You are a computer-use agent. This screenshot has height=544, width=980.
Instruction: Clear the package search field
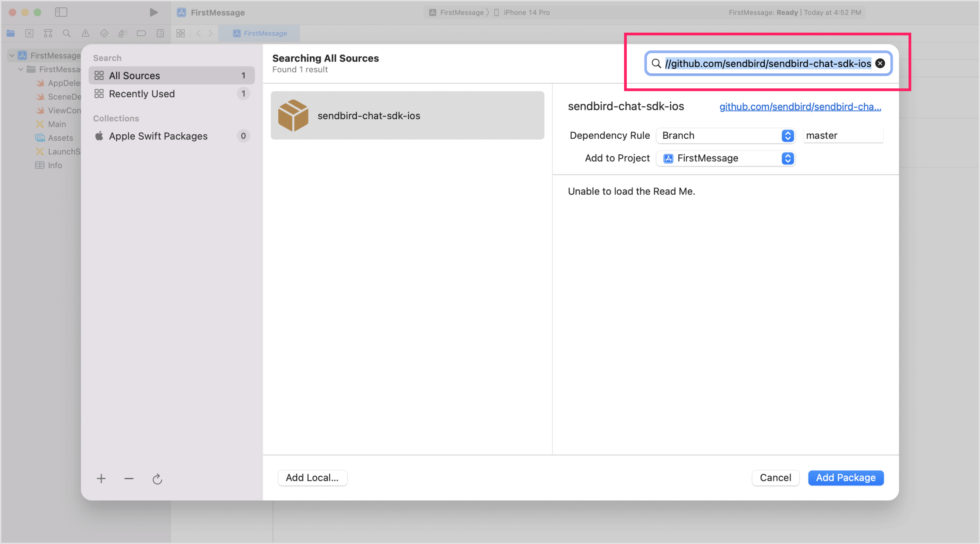880,64
